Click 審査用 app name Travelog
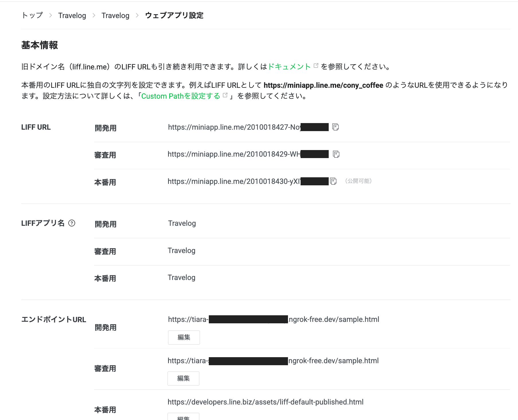This screenshot has width=518, height=420. click(182, 250)
